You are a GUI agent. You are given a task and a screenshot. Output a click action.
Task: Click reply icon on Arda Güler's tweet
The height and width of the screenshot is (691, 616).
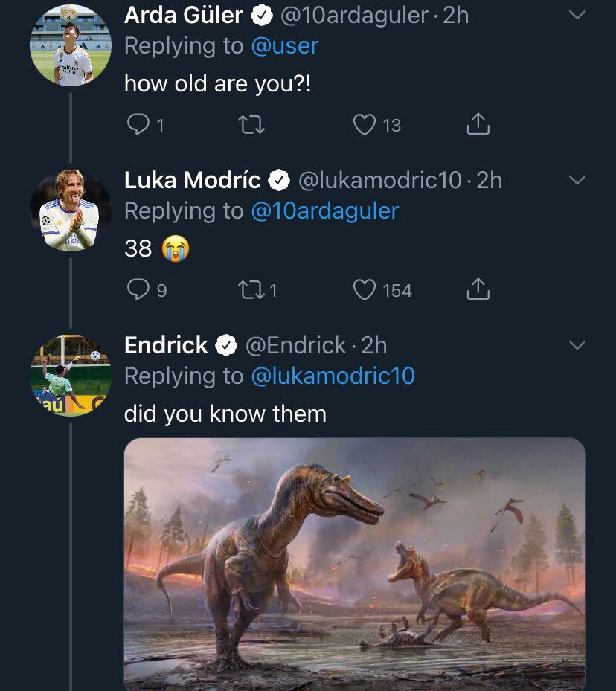pos(138,124)
